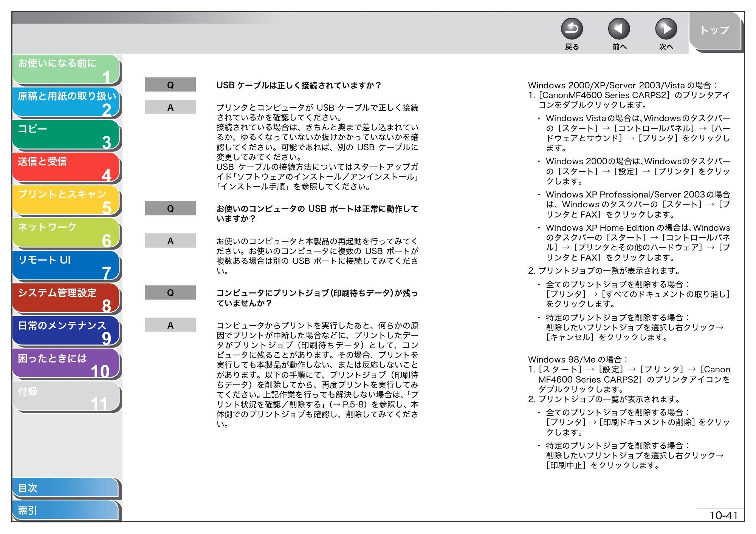Open the 索引 (index) button
This screenshot has width=756, height=534.
click(x=66, y=511)
